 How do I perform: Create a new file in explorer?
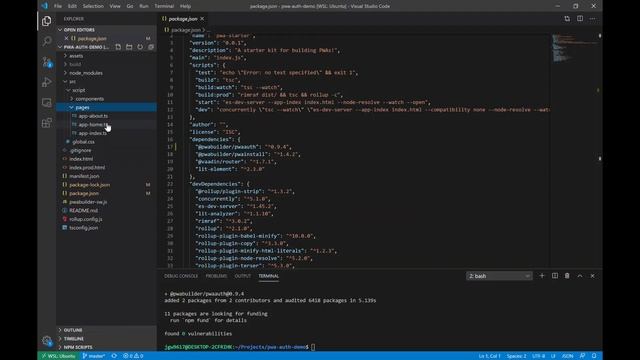(118, 47)
